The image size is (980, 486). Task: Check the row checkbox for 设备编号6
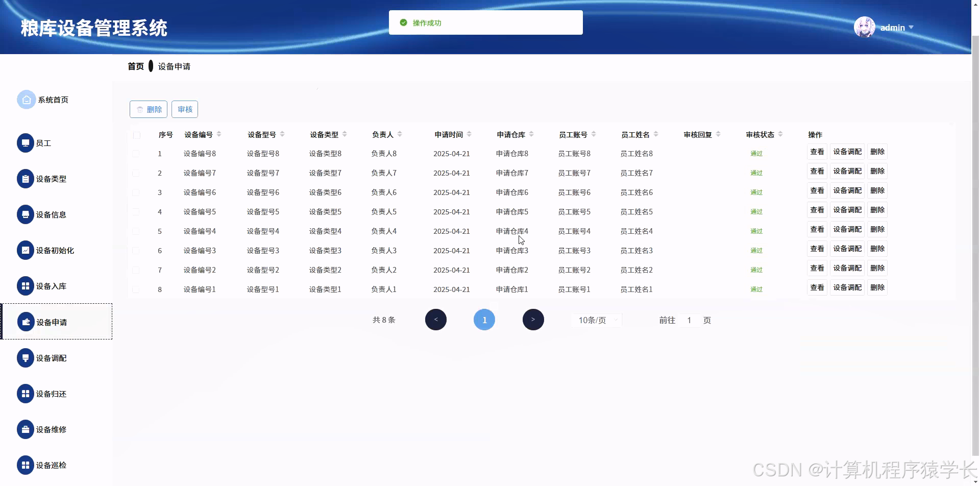pos(136,192)
